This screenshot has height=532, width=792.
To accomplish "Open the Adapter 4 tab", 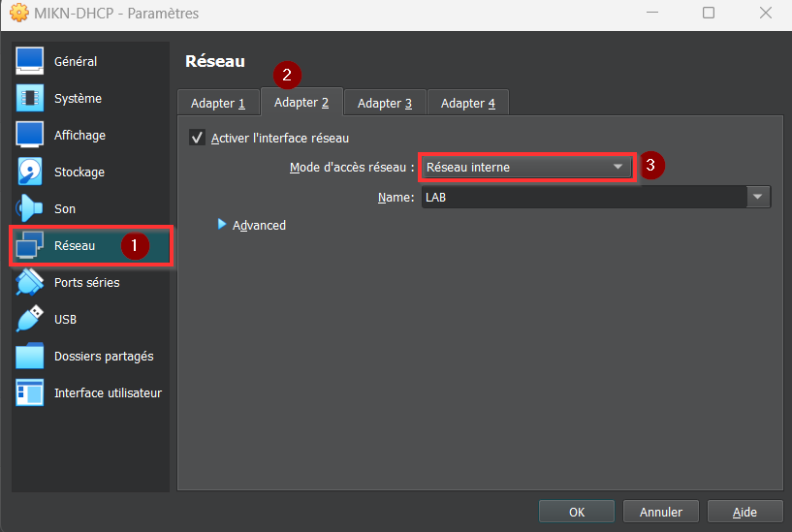I will 468,103.
